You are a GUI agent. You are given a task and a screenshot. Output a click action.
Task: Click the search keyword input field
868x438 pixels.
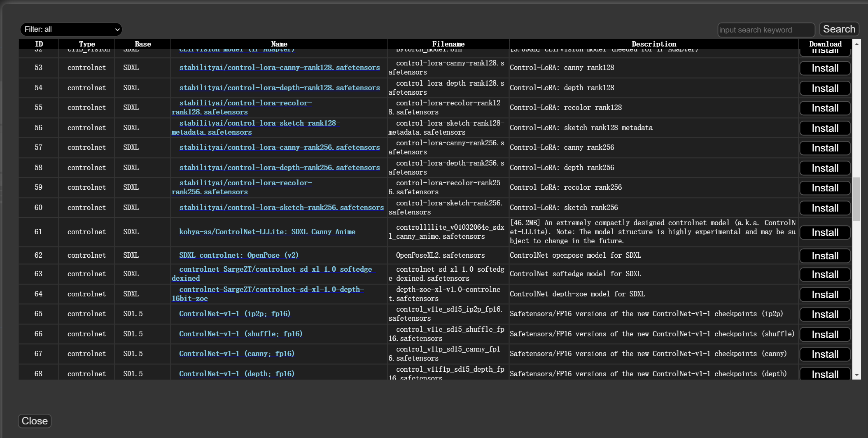click(x=766, y=30)
